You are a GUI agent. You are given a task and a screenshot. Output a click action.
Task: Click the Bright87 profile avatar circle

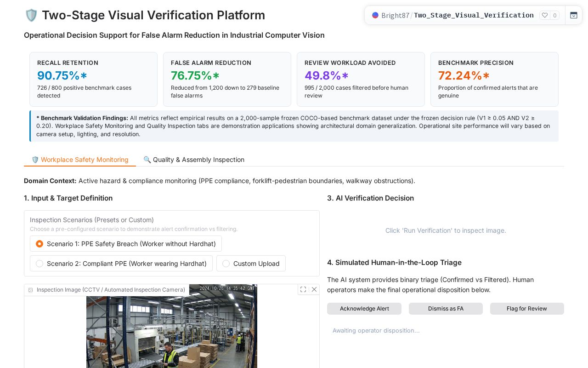click(x=375, y=15)
